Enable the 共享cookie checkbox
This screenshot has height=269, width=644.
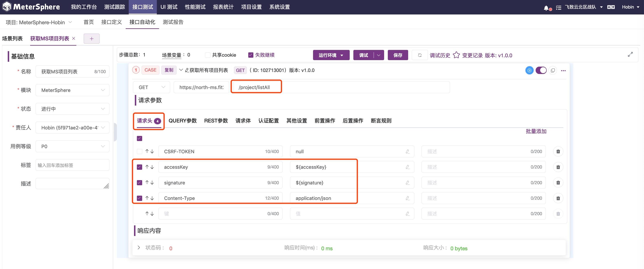coord(208,55)
